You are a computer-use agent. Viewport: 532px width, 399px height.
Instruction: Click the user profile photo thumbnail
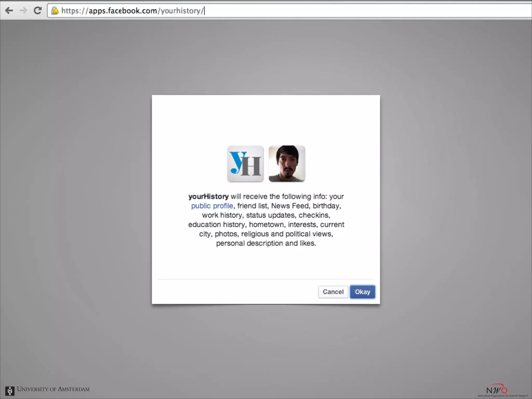(x=287, y=164)
